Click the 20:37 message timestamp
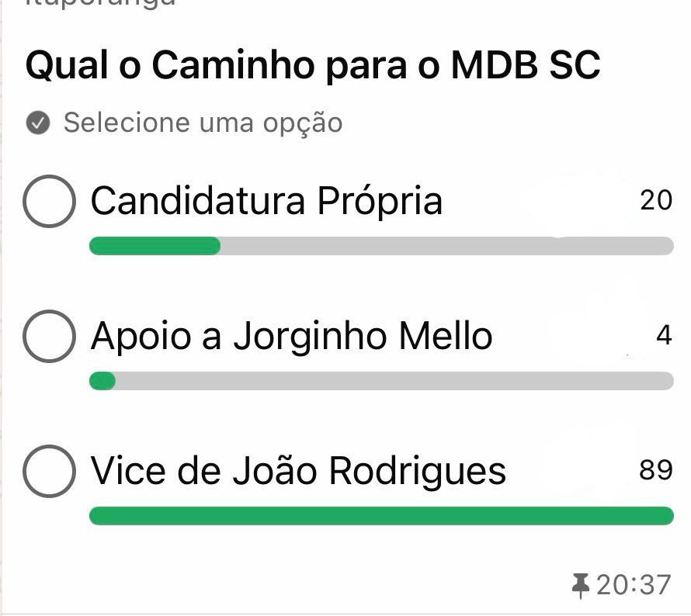Image resolution: width=691 pixels, height=616 pixels. click(x=634, y=585)
